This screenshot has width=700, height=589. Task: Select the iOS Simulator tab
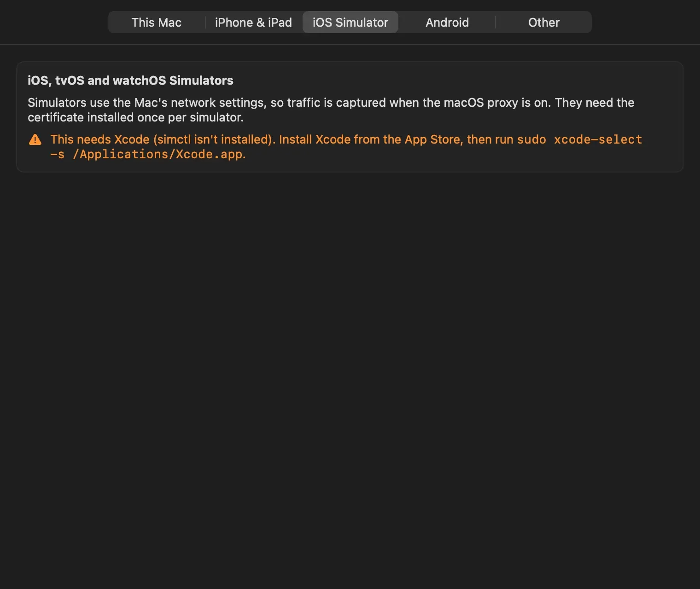pyautogui.click(x=350, y=23)
